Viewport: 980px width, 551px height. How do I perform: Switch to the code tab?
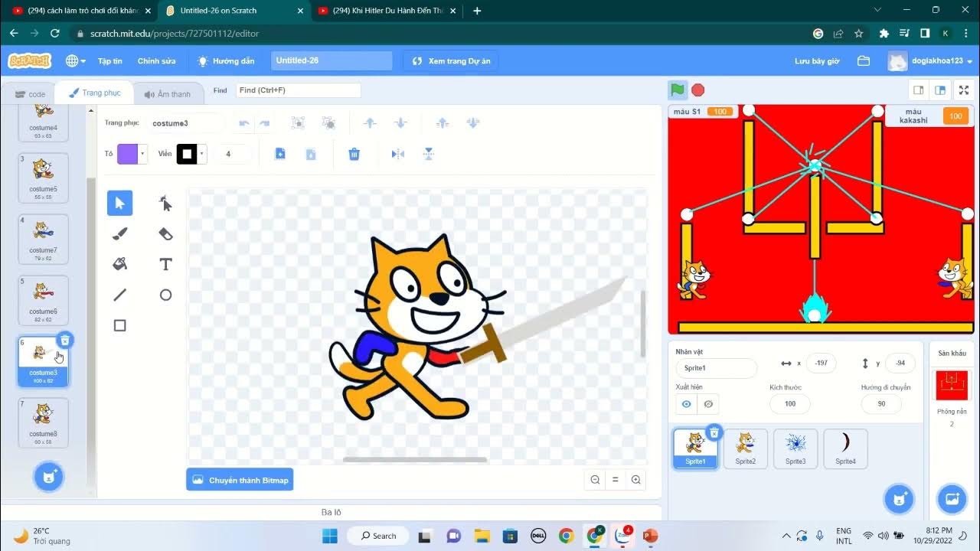[x=31, y=94]
